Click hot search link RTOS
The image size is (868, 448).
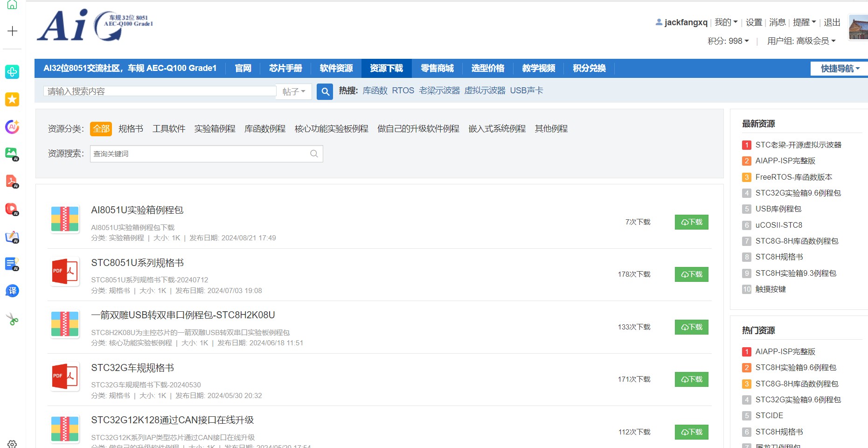403,91
